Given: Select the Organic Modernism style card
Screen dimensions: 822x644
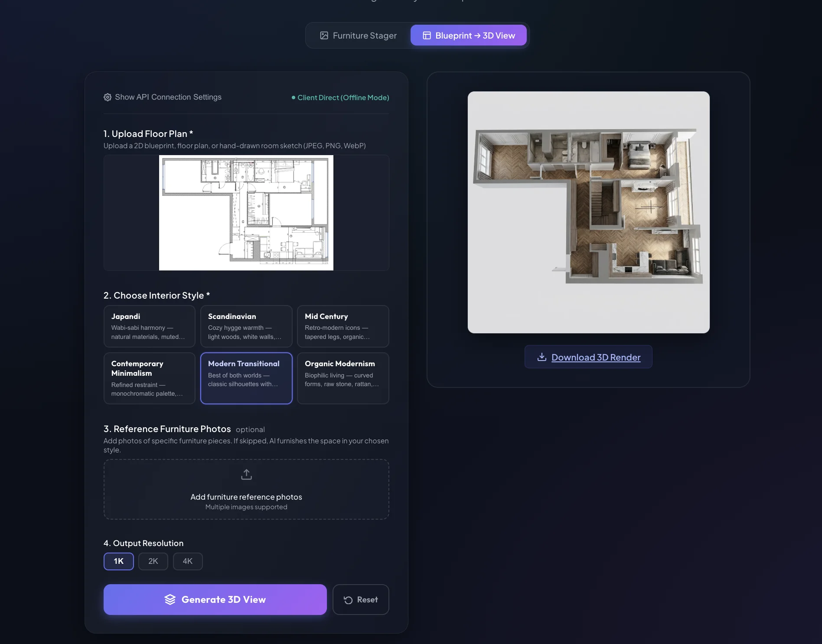Looking at the screenshot, I should click(x=343, y=378).
